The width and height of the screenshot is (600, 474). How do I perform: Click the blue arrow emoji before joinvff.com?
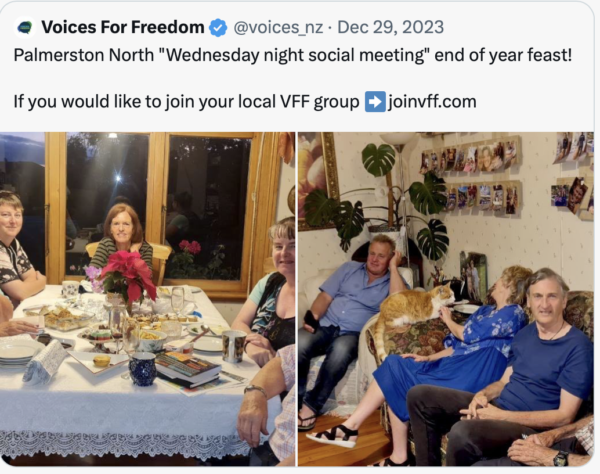pos(375,101)
